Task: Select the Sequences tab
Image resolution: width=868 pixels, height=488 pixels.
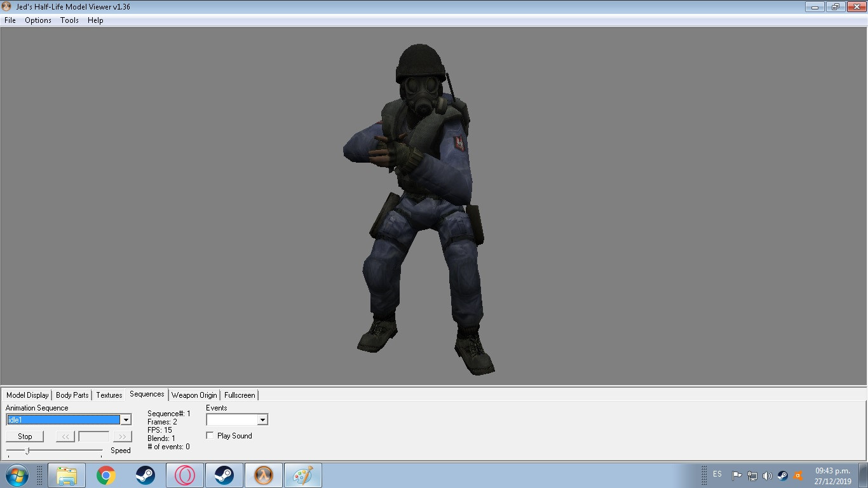Action: tap(147, 394)
